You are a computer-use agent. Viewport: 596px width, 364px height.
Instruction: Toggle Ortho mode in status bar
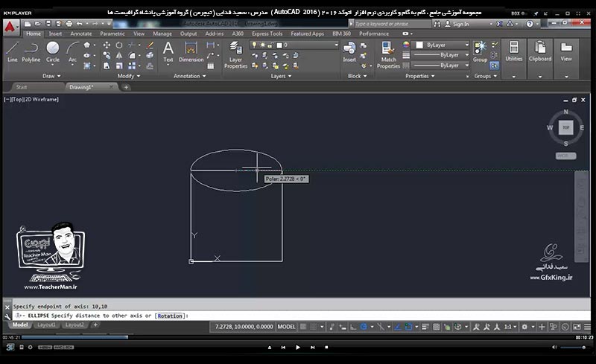point(353,327)
